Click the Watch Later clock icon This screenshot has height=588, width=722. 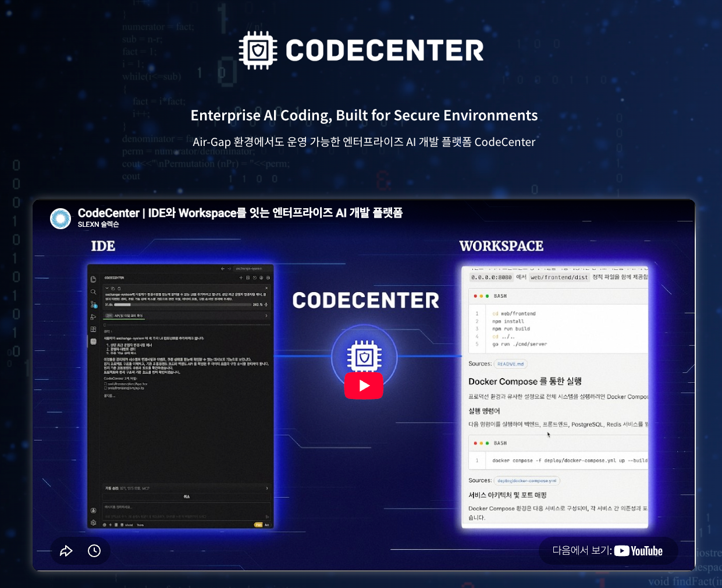pos(94,551)
